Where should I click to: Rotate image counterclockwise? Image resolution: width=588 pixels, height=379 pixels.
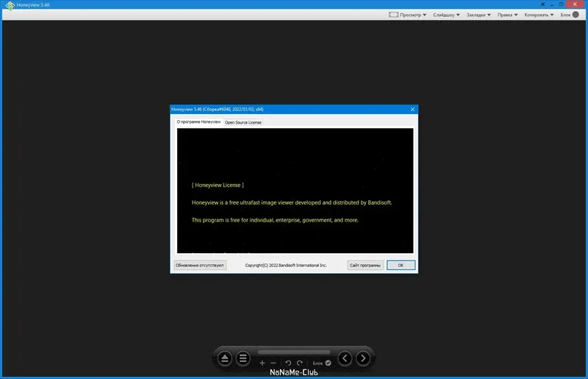[x=288, y=363]
